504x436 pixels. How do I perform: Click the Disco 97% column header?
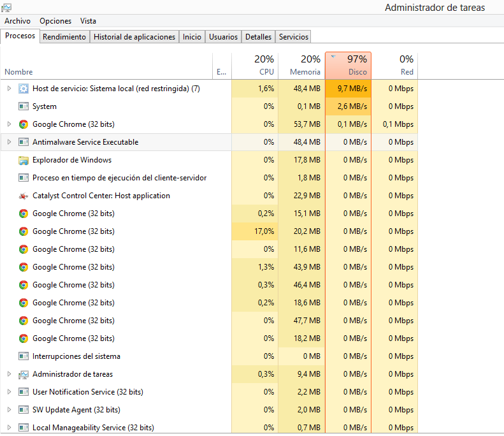348,66
